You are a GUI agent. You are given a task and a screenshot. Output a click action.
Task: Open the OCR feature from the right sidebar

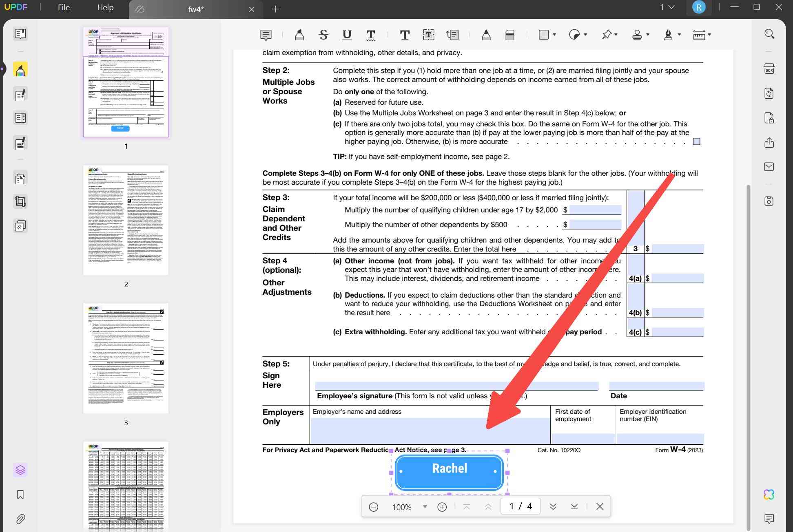coord(769,68)
